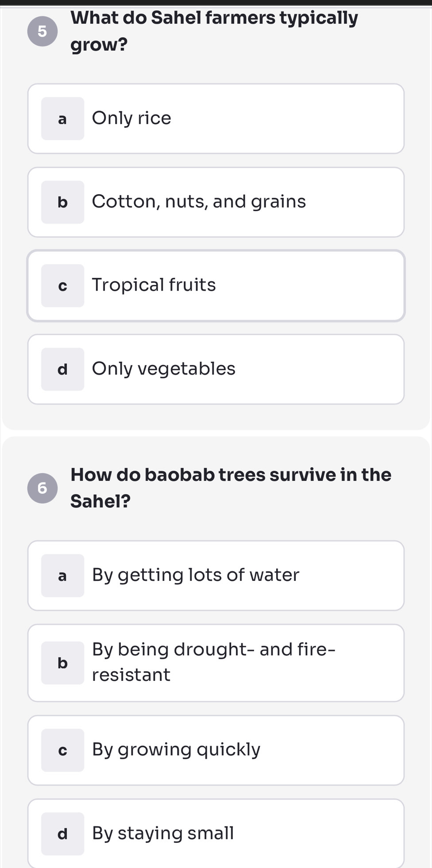Click badge 'd' next to staying small
Image resolution: width=432 pixels, height=868 pixels.
[x=63, y=833]
